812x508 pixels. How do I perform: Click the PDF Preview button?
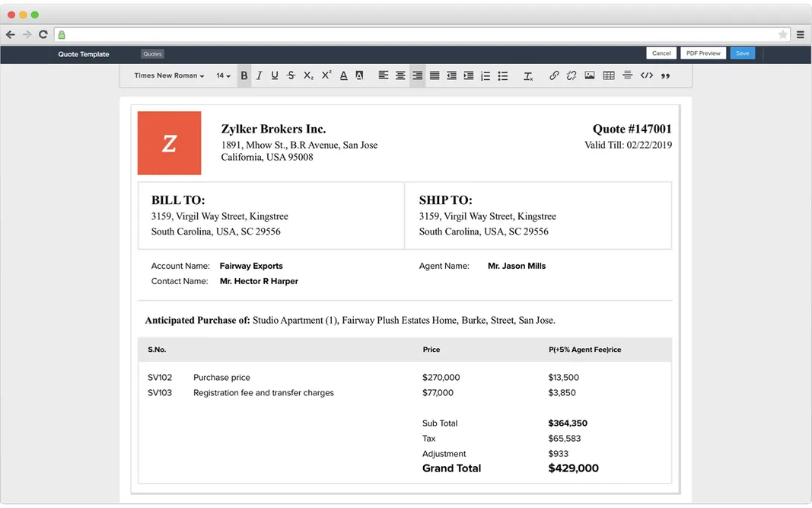(x=702, y=53)
